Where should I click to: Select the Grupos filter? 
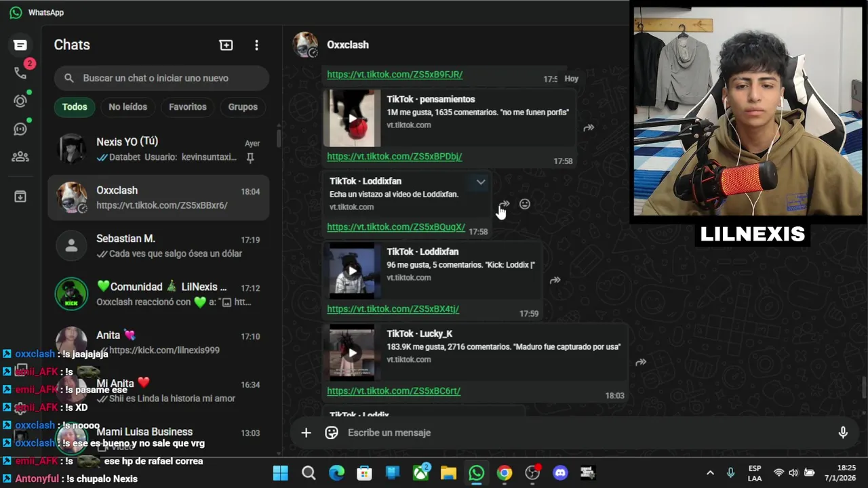pos(243,106)
